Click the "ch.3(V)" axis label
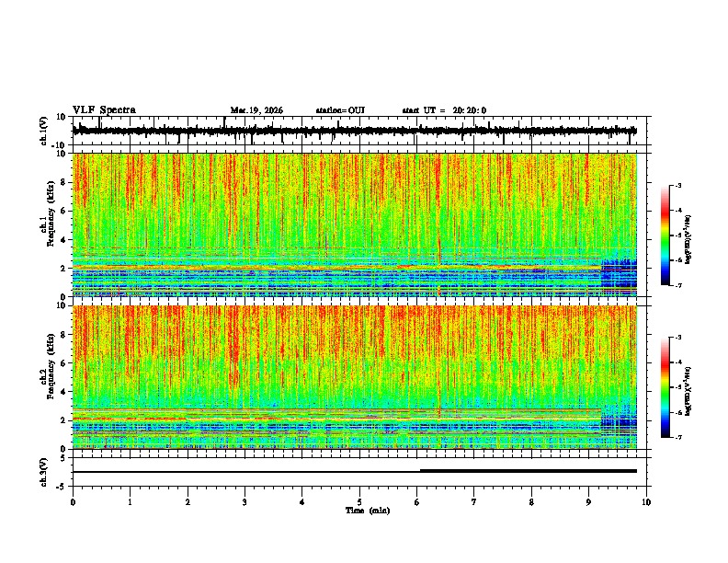 (x=44, y=473)
